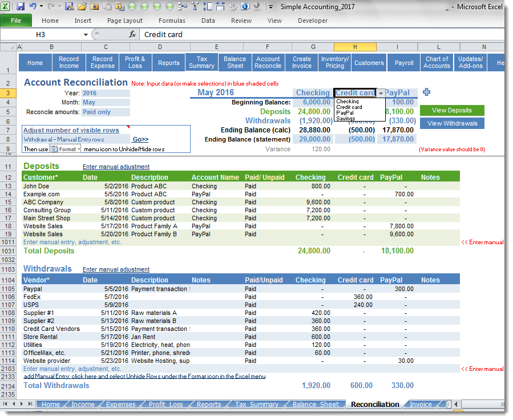Click the padlock protect sheet icon

point(120,6)
